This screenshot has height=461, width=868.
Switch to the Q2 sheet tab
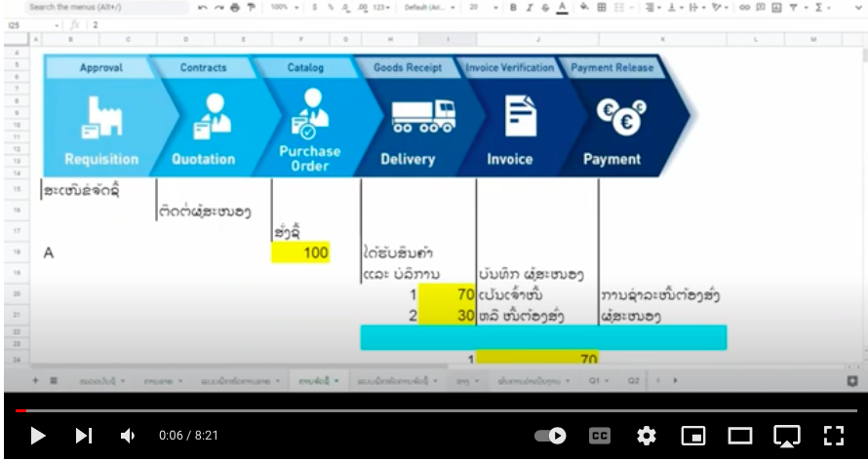click(634, 381)
